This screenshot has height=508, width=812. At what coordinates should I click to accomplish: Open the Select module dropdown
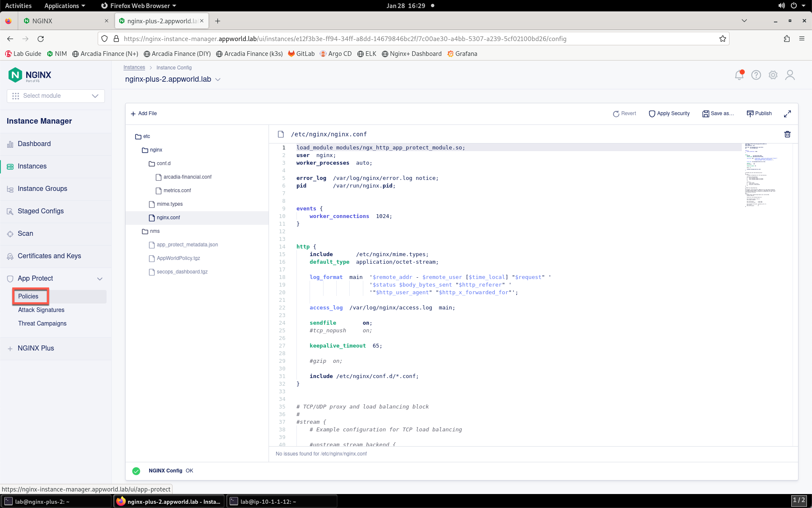(56, 96)
